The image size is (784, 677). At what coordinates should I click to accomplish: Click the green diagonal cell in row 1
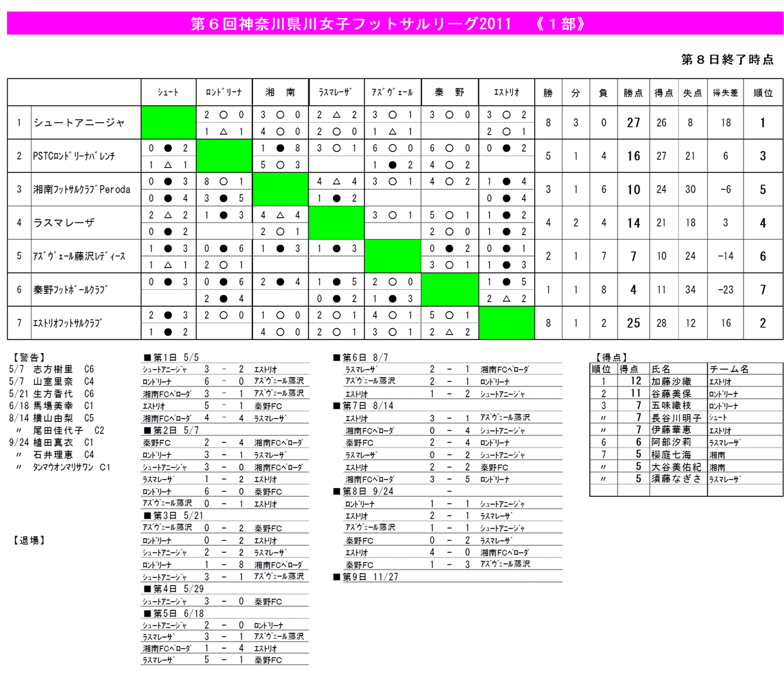(x=168, y=123)
